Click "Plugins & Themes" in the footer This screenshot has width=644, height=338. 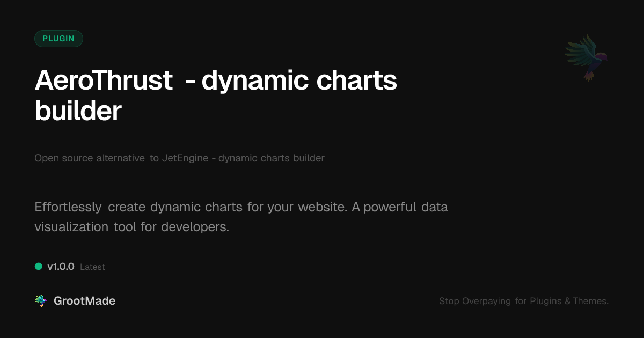coord(569,301)
